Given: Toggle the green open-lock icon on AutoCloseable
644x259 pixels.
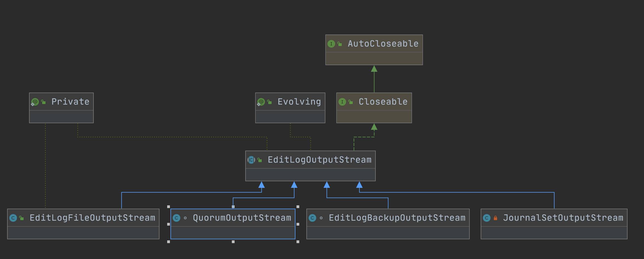Looking at the screenshot, I should click(340, 43).
